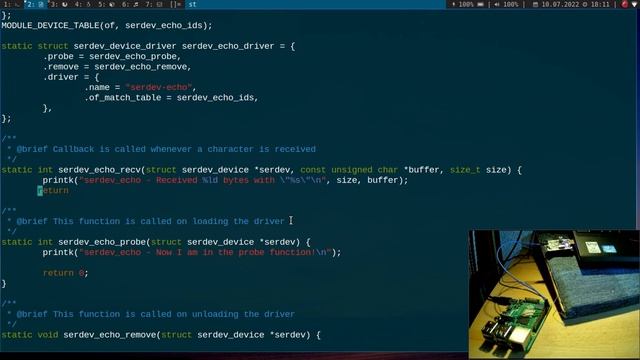Switch to workspace tag 7
This screenshot has height=360, width=640.
[154, 4]
